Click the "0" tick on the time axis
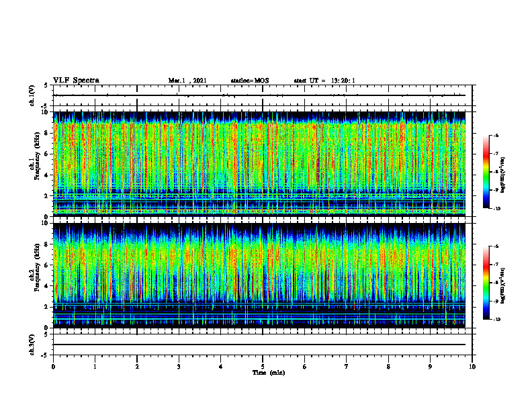Image resolution: width=532 pixels, height=411 pixels. (53, 367)
